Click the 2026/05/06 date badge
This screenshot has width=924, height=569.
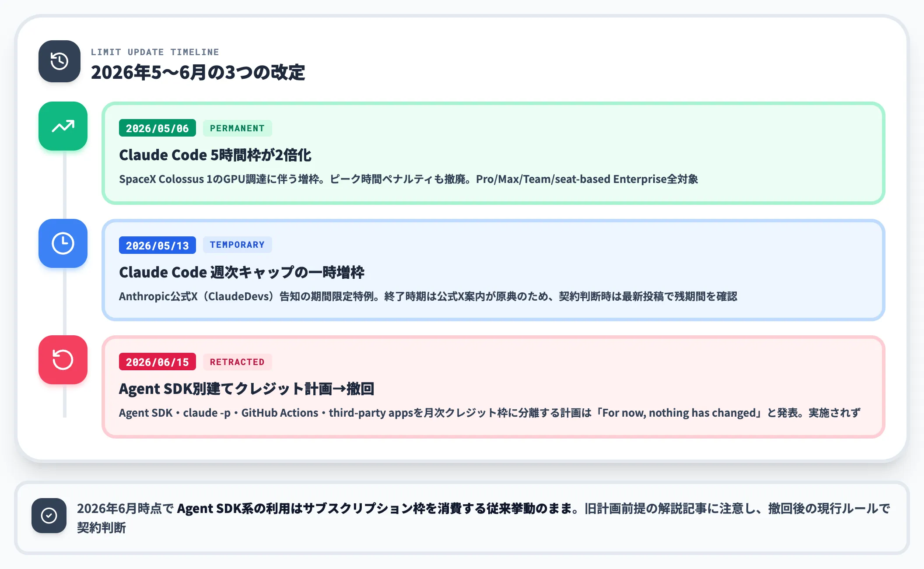[x=157, y=128]
